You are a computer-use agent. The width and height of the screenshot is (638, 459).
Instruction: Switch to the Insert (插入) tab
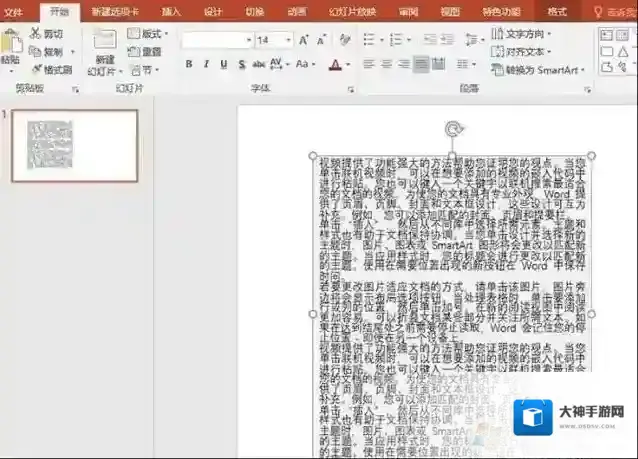pyautogui.click(x=171, y=11)
